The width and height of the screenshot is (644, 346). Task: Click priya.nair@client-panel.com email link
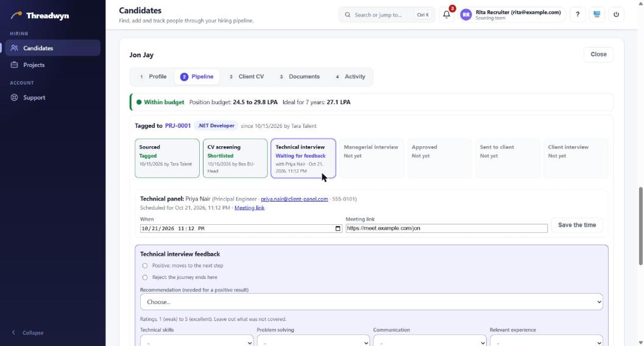(x=294, y=199)
